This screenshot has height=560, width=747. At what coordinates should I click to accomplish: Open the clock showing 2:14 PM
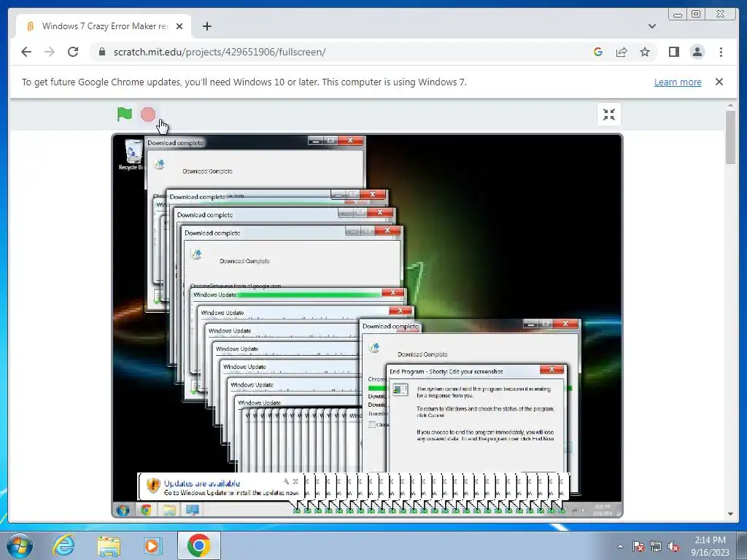710,545
